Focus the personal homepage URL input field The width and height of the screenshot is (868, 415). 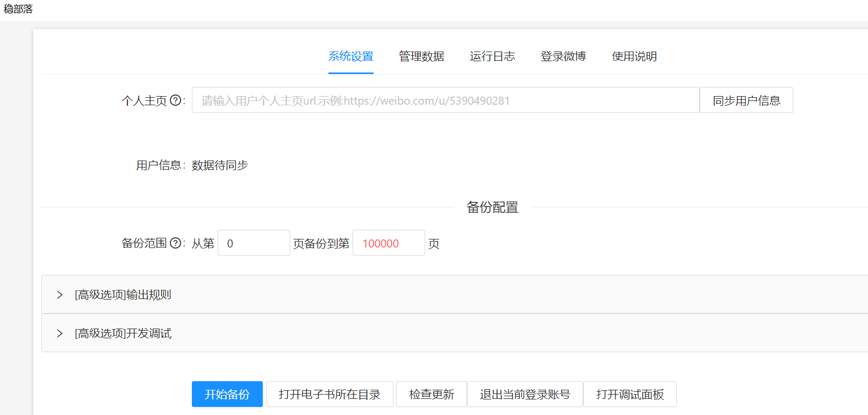(x=445, y=100)
